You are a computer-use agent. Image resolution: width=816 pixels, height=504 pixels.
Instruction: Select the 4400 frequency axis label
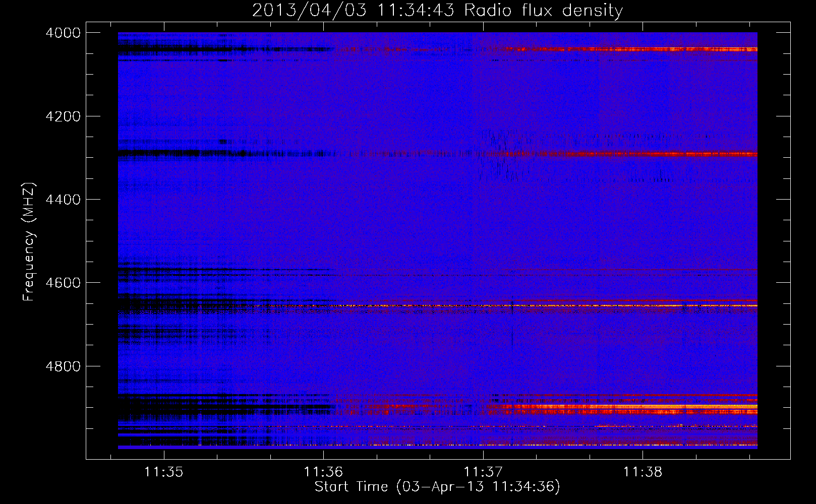pos(63,200)
